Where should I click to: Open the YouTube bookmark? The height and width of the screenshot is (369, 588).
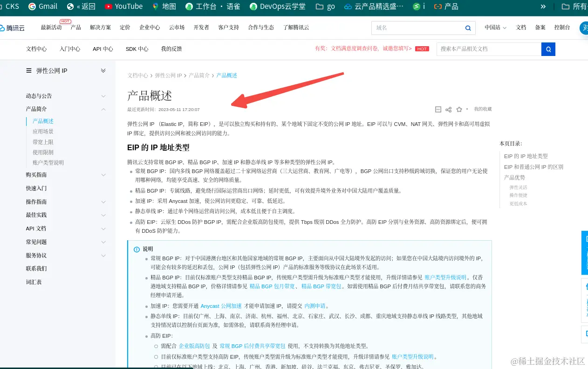pos(123,7)
